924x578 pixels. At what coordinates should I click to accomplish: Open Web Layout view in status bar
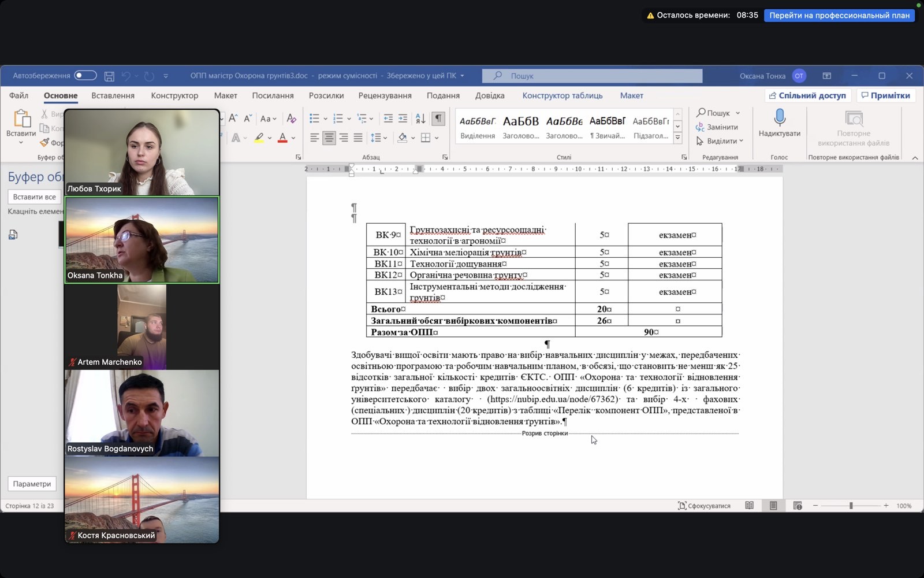click(x=798, y=506)
